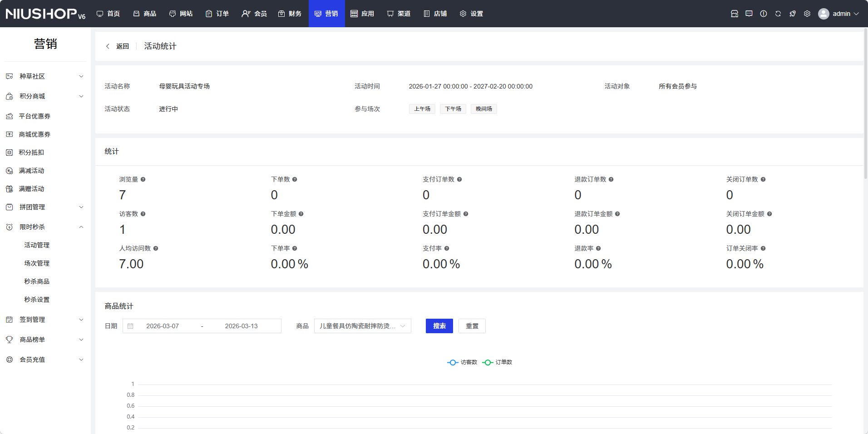The width and height of the screenshot is (868, 434).
Task: Click help icon next to 浏览量
Action: [143, 179]
